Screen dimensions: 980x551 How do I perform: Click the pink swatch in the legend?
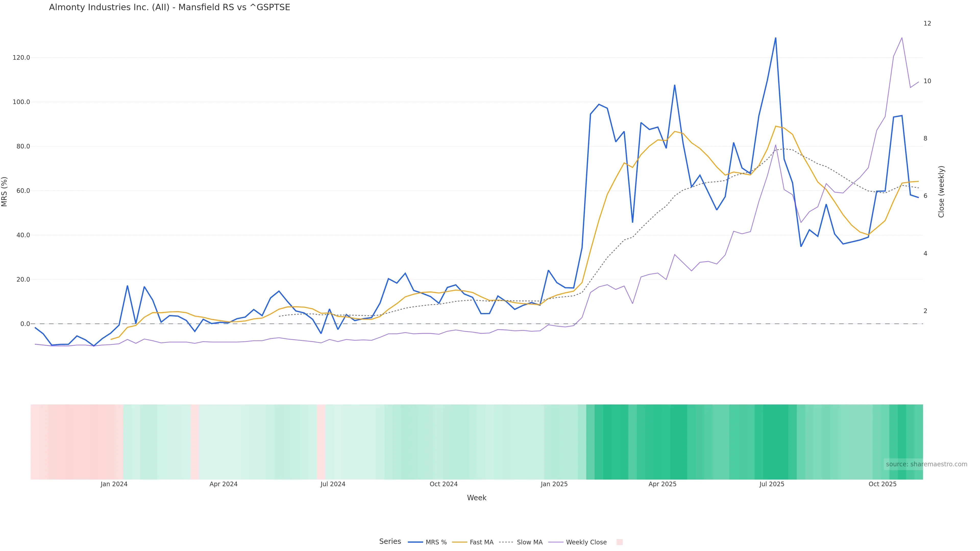coord(619,542)
